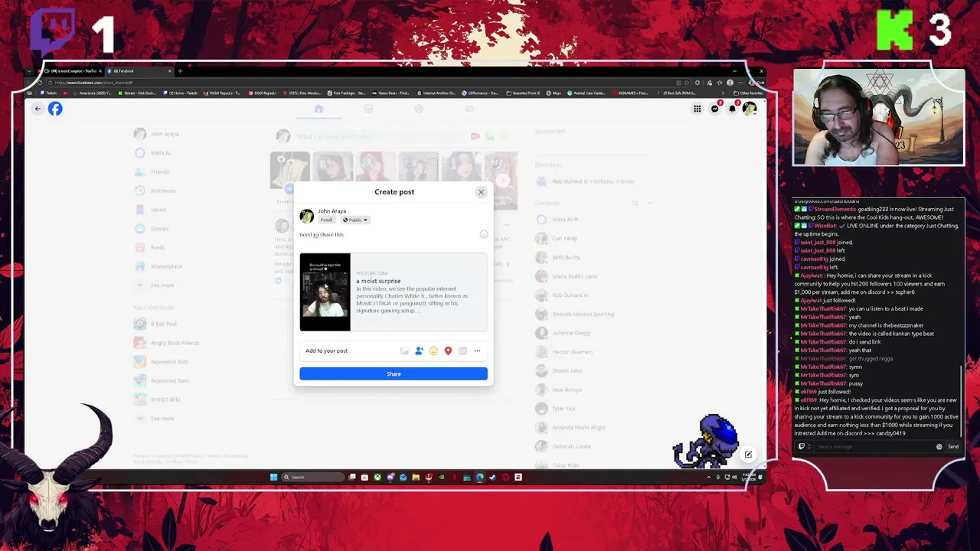The height and width of the screenshot is (551, 980).
Task: Open chat emote picker icon
Action: (x=939, y=446)
